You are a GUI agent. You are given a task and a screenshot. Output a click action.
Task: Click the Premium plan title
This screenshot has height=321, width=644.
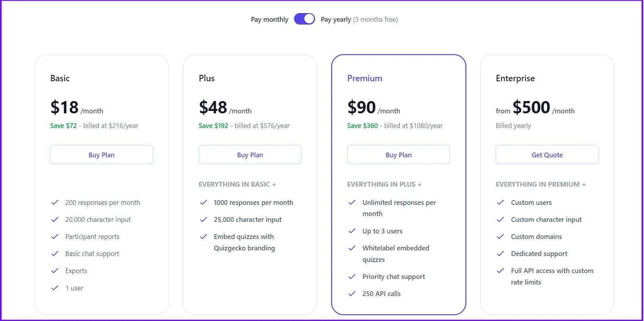tap(365, 78)
